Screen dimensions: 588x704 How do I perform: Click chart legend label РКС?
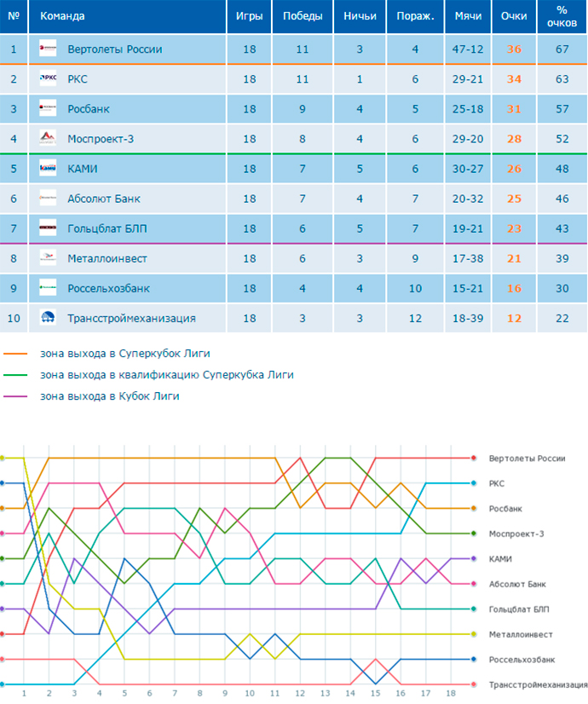click(x=497, y=483)
